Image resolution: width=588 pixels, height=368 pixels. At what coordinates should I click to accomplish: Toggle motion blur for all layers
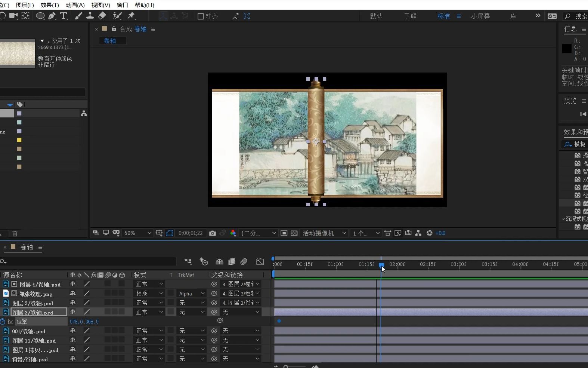point(244,261)
